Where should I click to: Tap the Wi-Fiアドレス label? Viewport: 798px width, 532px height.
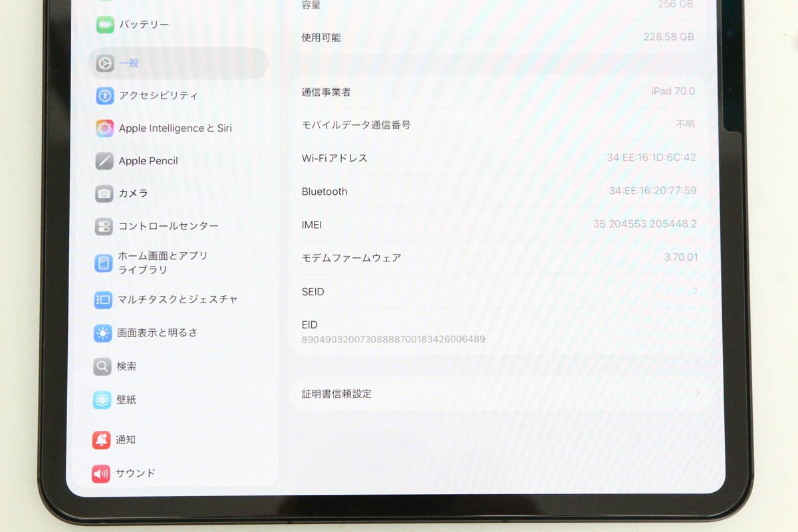pyautogui.click(x=334, y=158)
